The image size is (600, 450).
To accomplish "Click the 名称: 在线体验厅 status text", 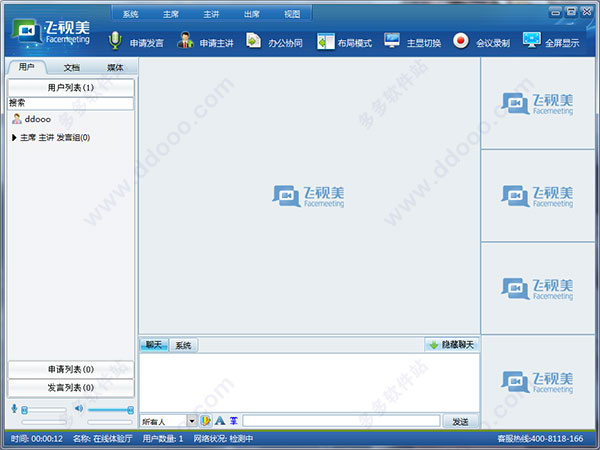I will coord(103,439).
